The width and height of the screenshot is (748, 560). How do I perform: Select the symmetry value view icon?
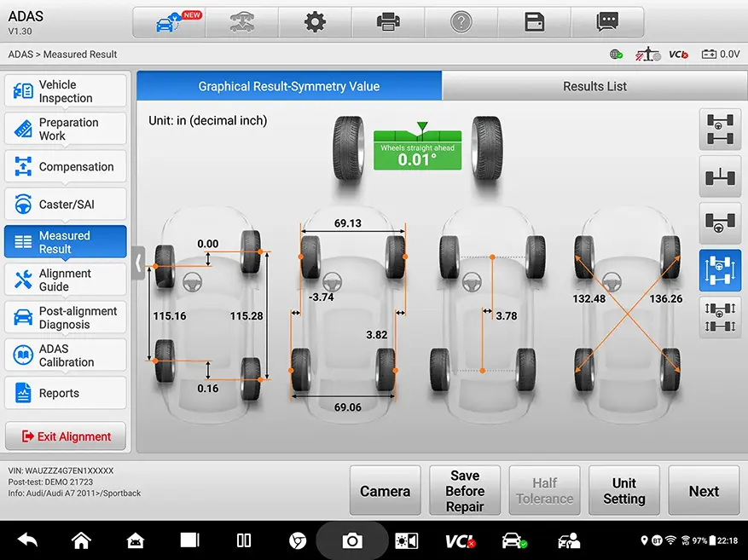click(720, 271)
